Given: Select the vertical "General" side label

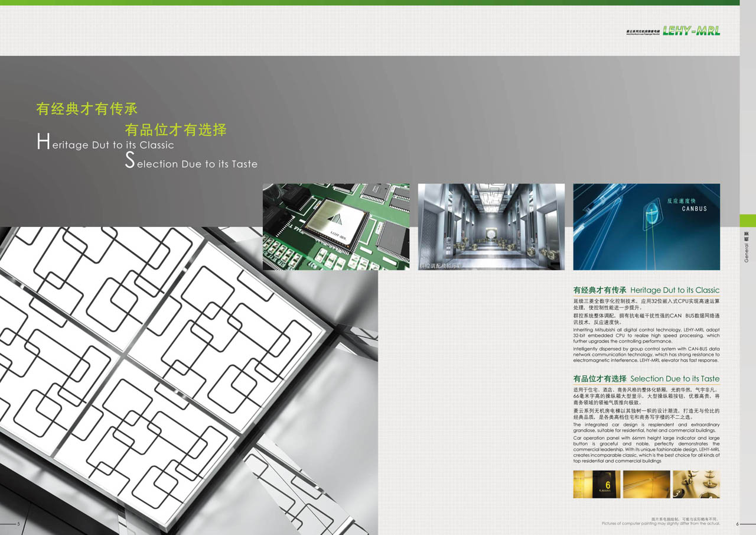Looking at the screenshot, I should pyautogui.click(x=747, y=247).
